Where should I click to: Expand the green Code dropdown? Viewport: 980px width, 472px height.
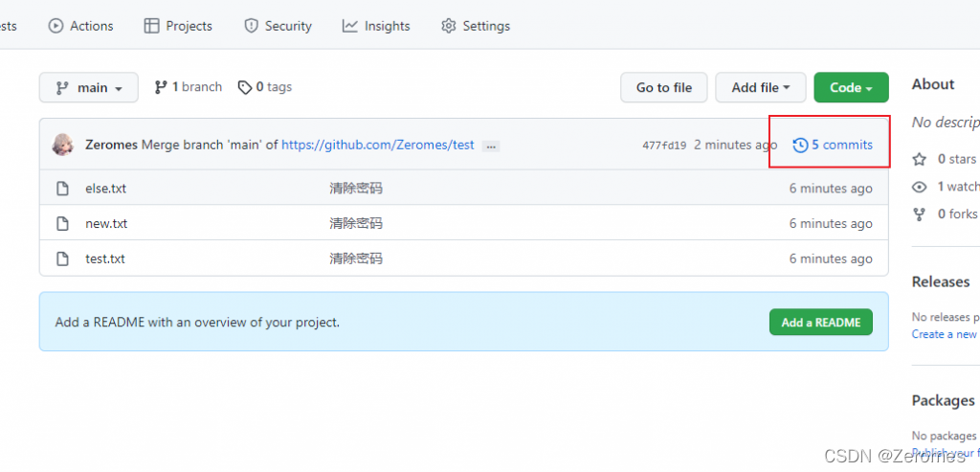tap(851, 87)
